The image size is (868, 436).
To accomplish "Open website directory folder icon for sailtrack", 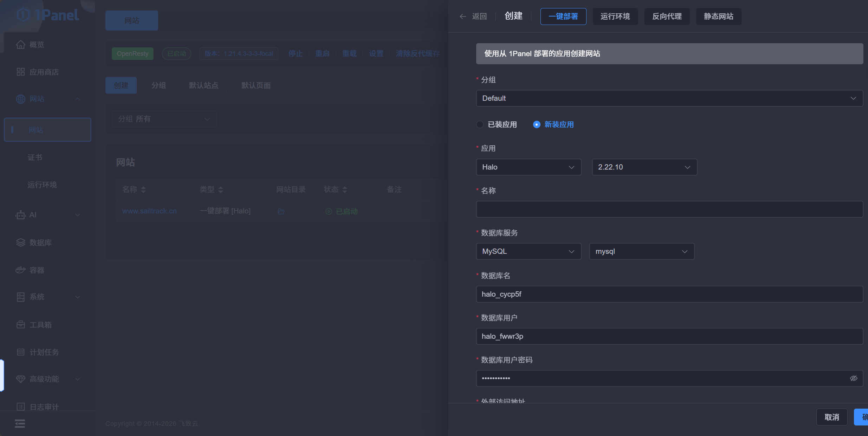I will [x=281, y=211].
